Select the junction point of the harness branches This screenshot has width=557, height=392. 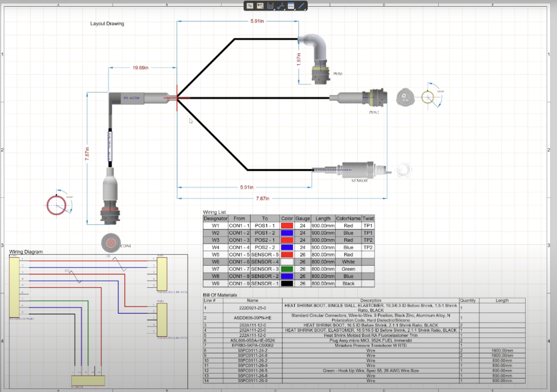(177, 97)
